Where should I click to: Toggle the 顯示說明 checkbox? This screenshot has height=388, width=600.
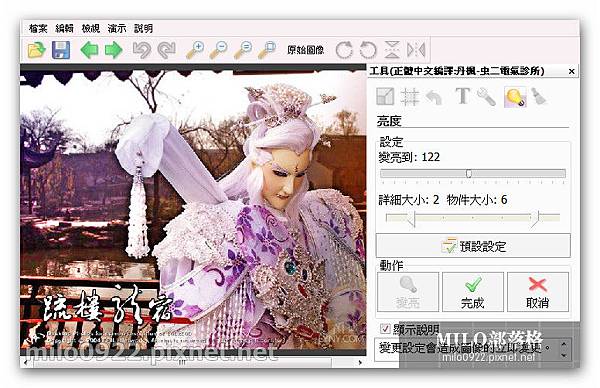(385, 329)
